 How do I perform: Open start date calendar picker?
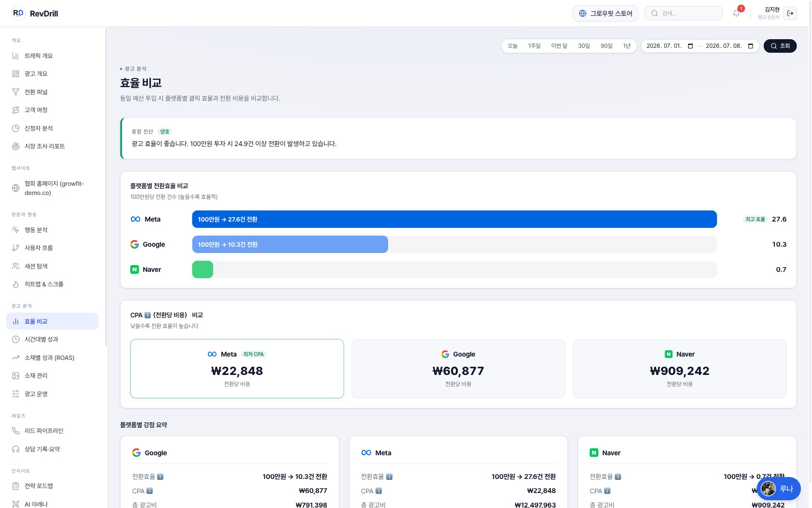click(690, 46)
